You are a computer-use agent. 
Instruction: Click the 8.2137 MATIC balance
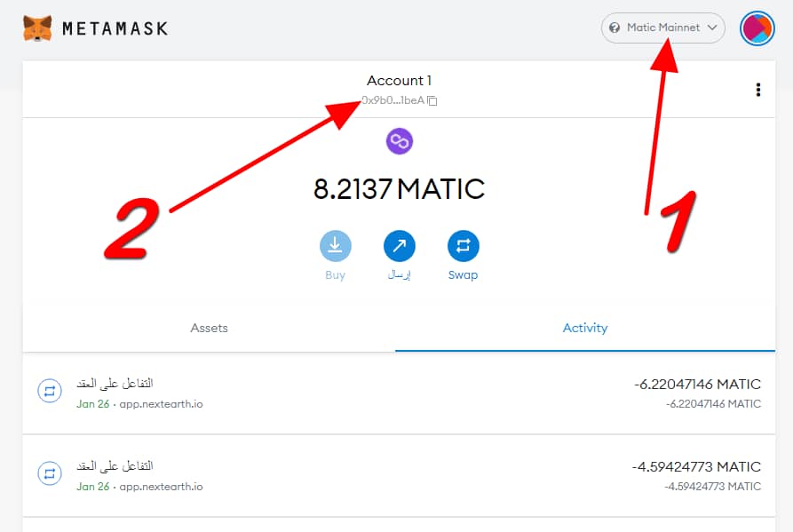[x=399, y=188]
